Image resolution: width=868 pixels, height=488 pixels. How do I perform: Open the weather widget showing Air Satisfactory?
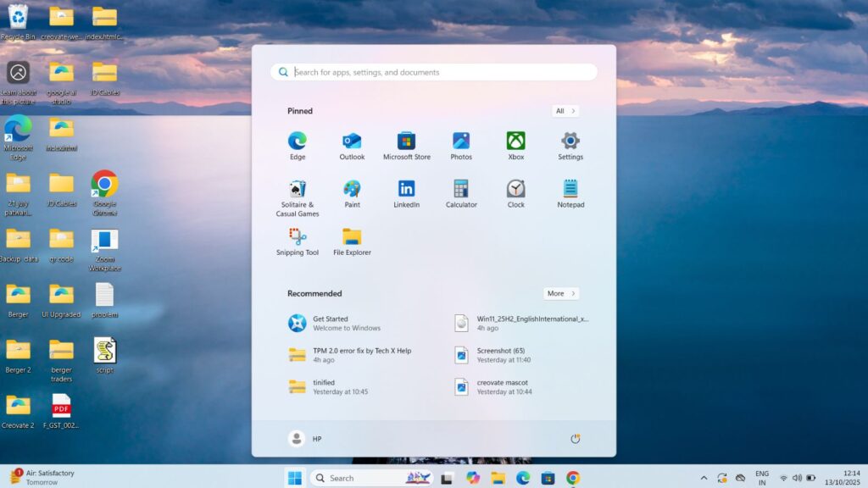(38, 477)
